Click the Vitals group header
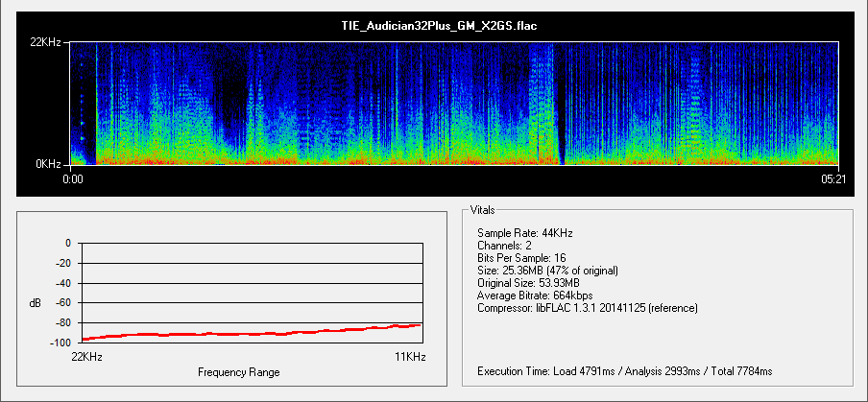Screen dimensions: 868x402 coord(482,209)
